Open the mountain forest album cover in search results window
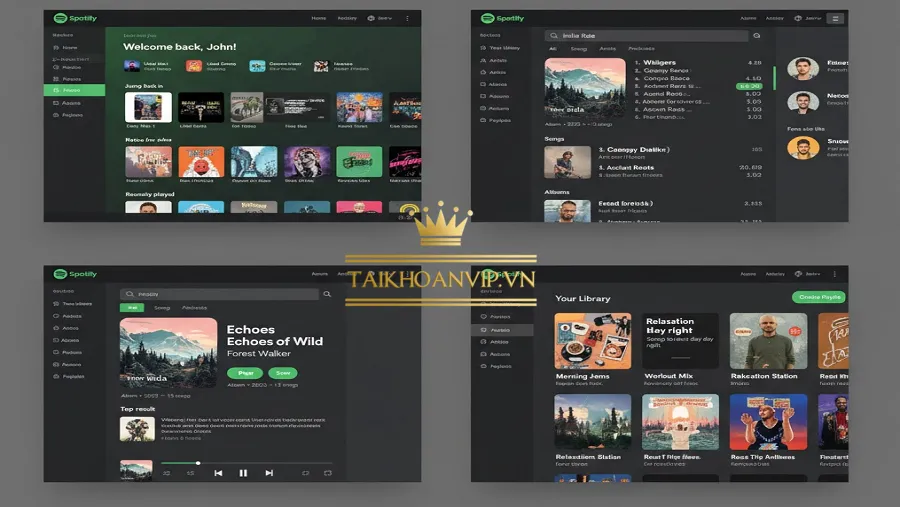The image size is (900, 507). click(585, 88)
